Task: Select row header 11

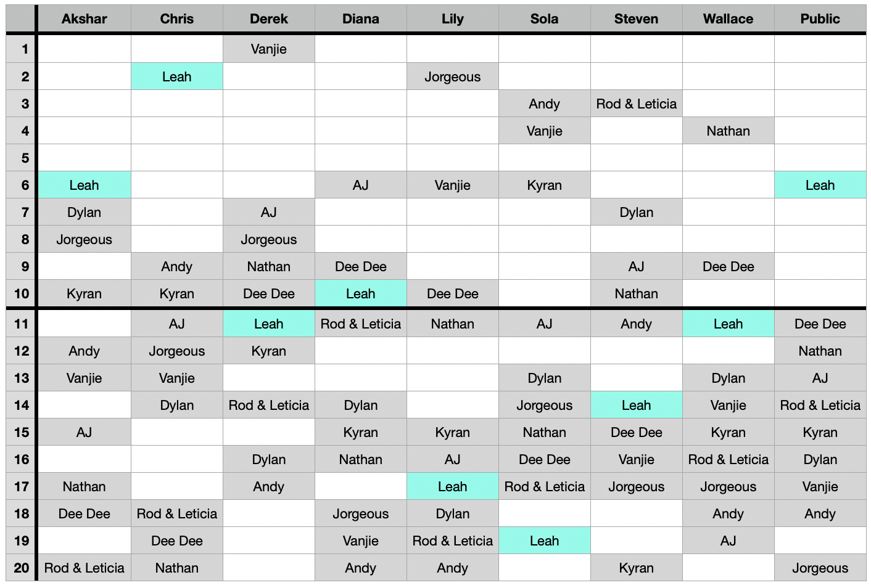Action: point(21,324)
